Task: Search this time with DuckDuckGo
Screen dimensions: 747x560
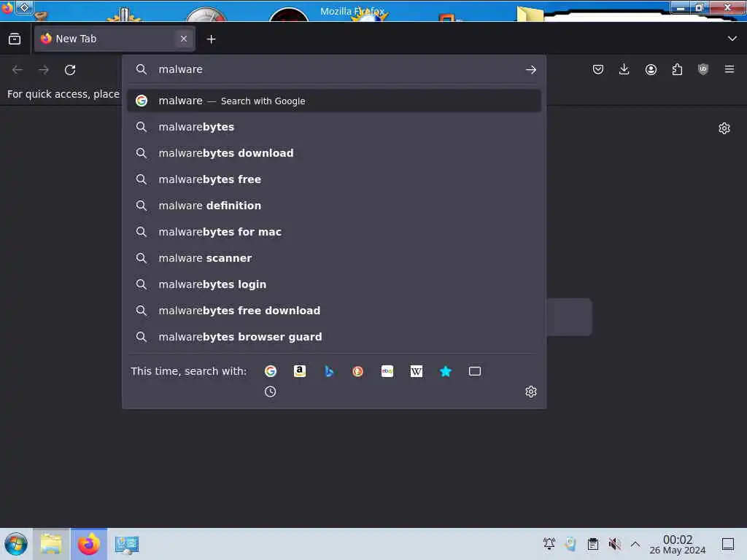Action: 357,371
